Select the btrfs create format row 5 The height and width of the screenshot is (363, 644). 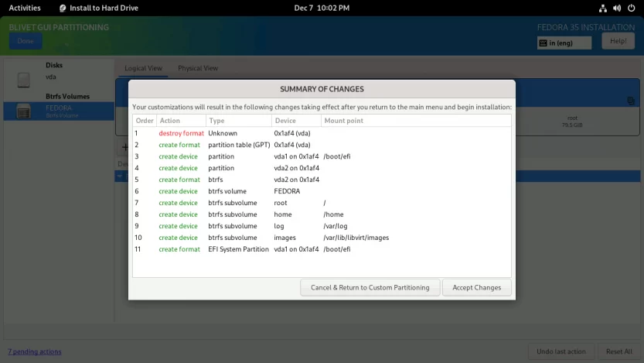tap(322, 180)
